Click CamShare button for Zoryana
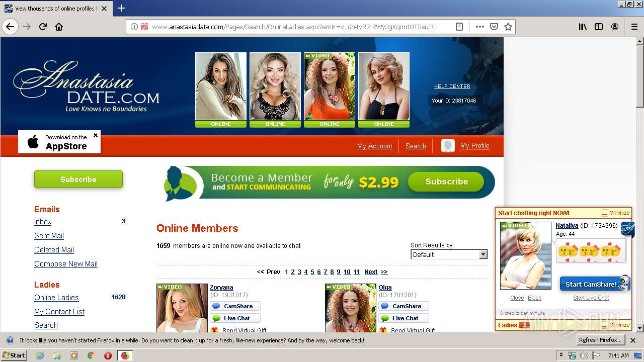644x362 pixels. point(235,306)
